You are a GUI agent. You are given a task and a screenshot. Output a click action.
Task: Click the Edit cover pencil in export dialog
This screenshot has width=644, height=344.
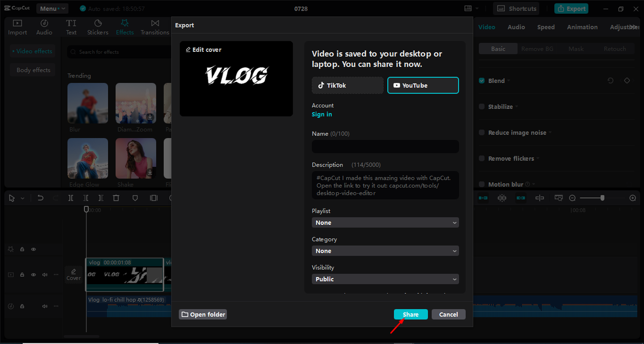(203, 50)
